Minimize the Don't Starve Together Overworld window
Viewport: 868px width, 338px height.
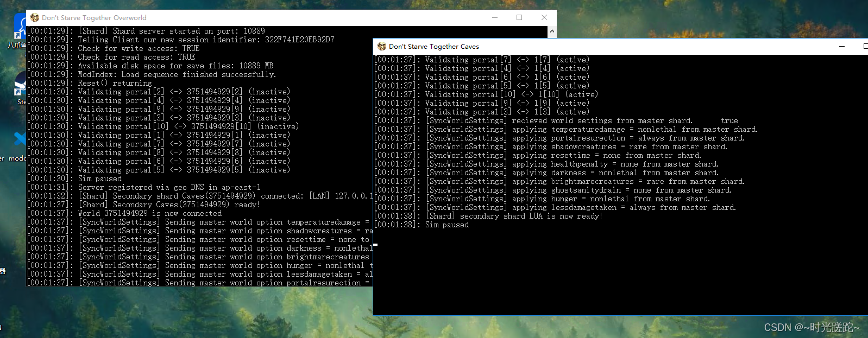(x=495, y=17)
